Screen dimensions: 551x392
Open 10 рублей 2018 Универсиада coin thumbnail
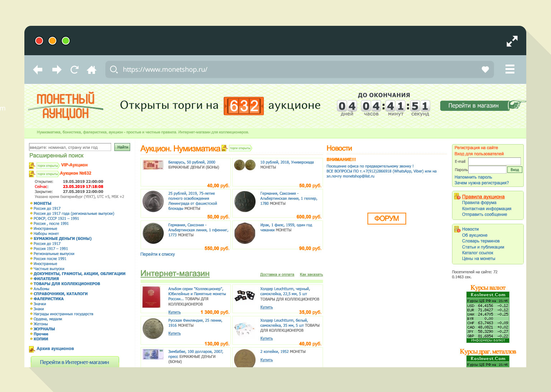point(245,165)
